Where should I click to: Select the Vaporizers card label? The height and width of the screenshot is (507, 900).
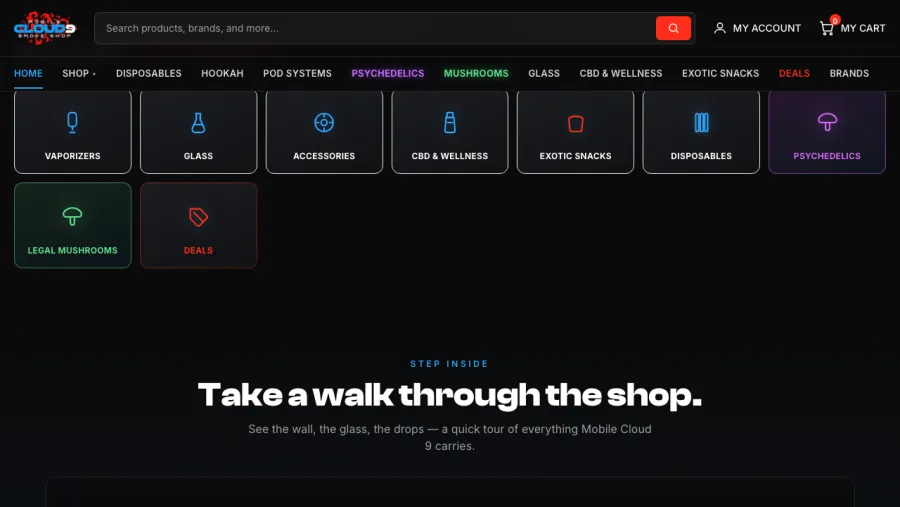point(72,156)
